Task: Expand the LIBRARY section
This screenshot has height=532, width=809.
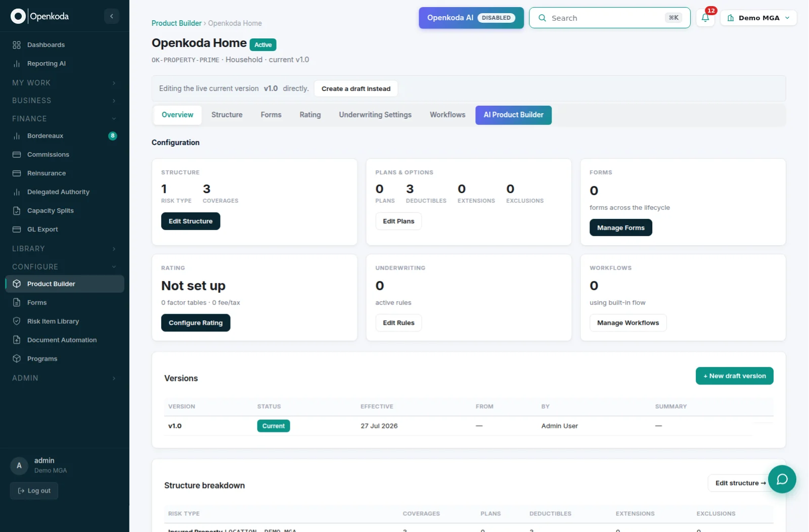Action: [65, 249]
